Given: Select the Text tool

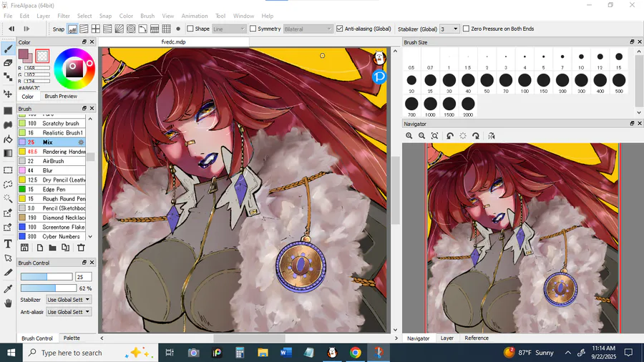Looking at the screenshot, I should 8,244.
